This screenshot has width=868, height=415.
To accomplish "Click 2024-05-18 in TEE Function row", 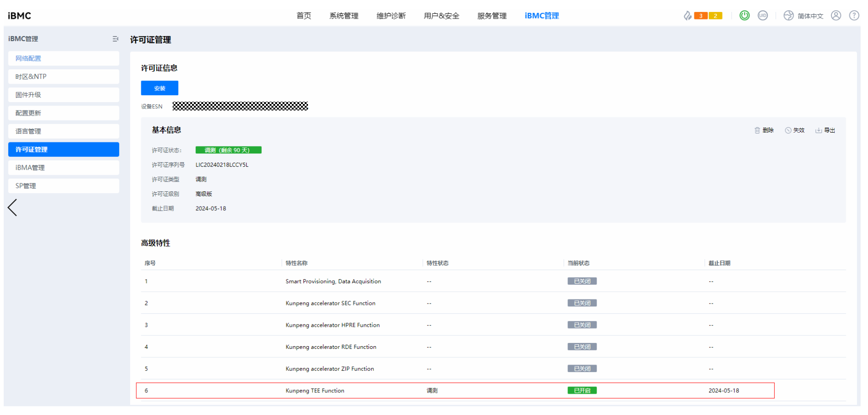I will click(x=724, y=391).
